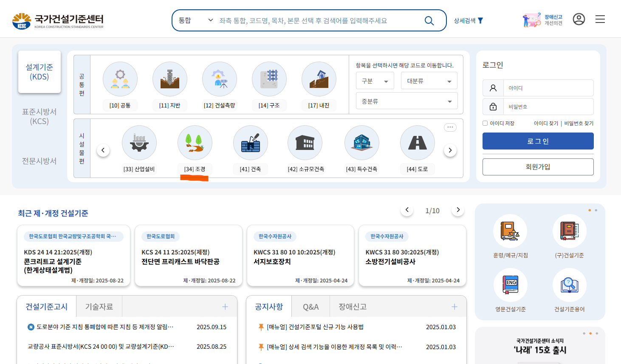This screenshot has width=621, height=364.
Task: Open the [44] 도로 facility icon
Action: pyautogui.click(x=417, y=143)
